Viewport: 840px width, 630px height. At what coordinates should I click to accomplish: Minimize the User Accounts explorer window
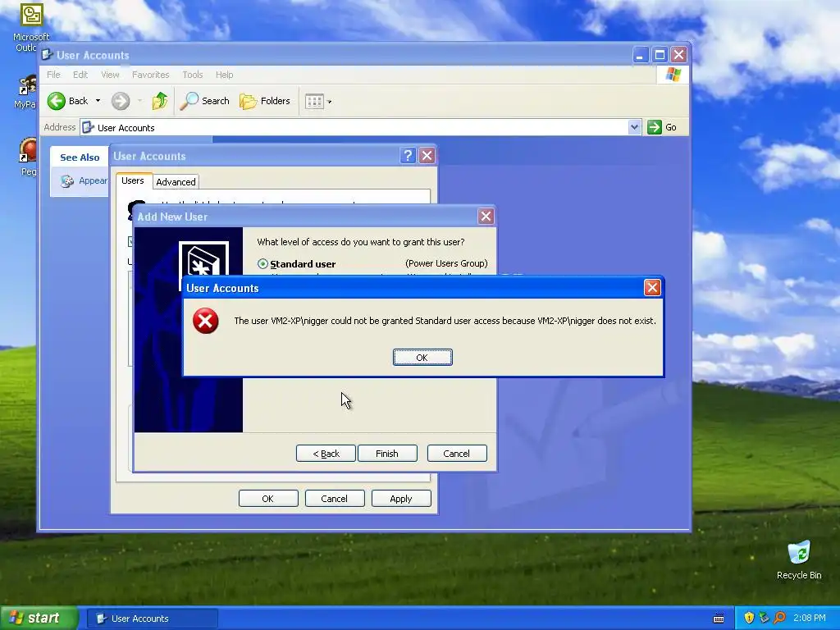pyautogui.click(x=640, y=55)
